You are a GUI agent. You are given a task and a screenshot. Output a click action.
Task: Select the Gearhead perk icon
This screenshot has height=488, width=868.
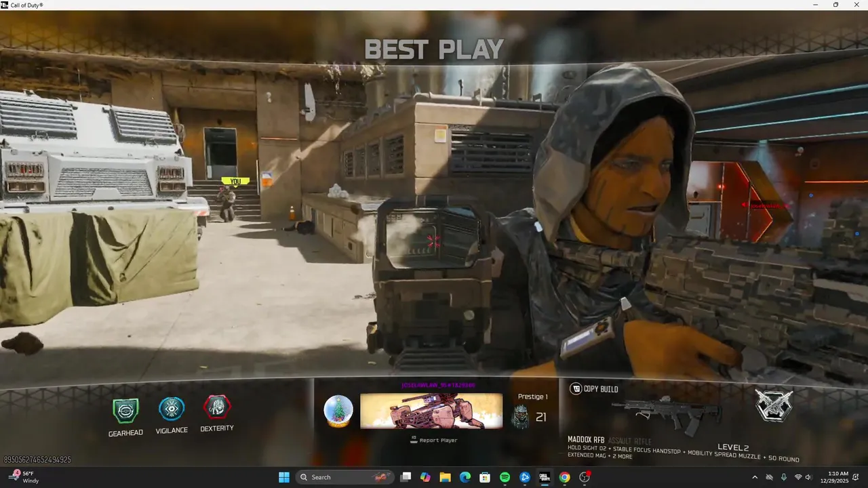[125, 411]
